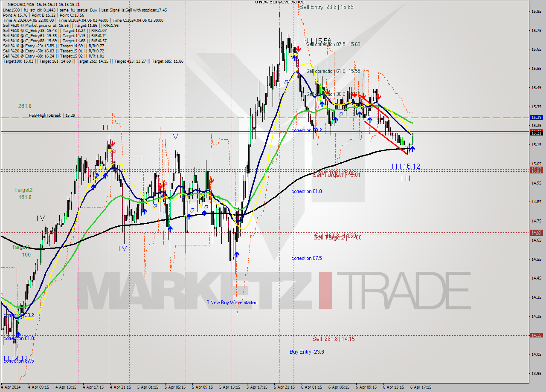The image size is (546, 392).
Task: Click the green 100 level label
Action: click(x=26, y=255)
